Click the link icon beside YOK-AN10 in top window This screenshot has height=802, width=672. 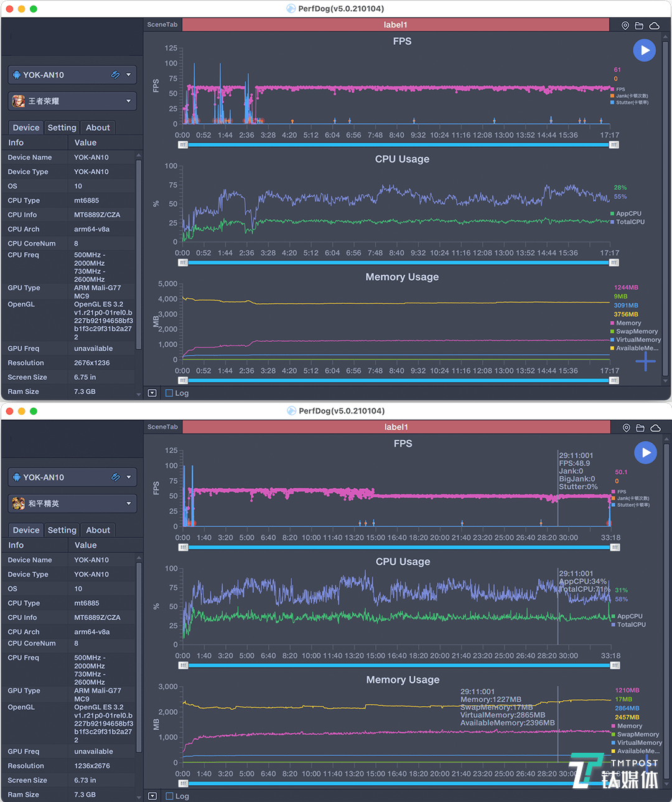[x=115, y=75]
